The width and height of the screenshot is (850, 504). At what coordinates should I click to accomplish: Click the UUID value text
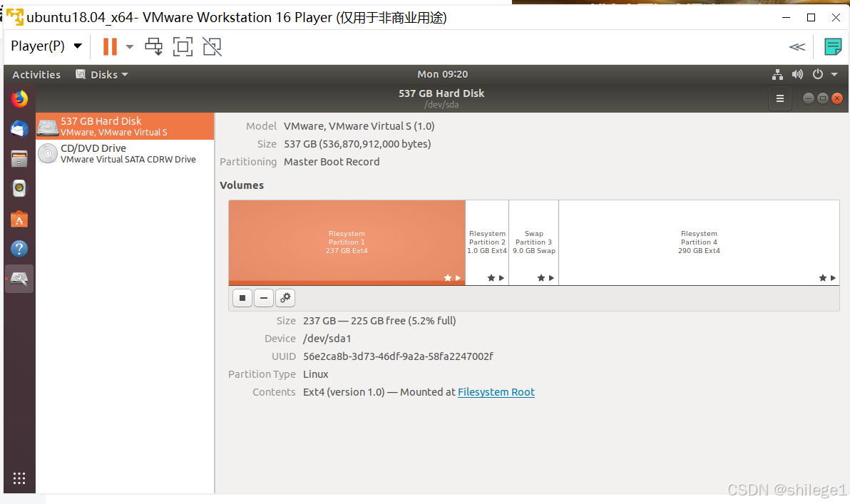(x=398, y=356)
